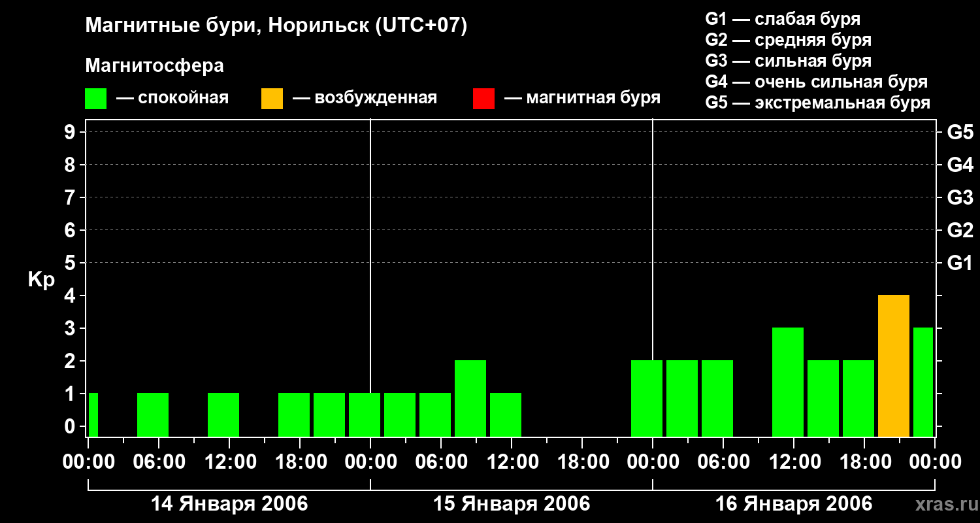Select the orange Kp 4 bar on 16 January

(894, 366)
